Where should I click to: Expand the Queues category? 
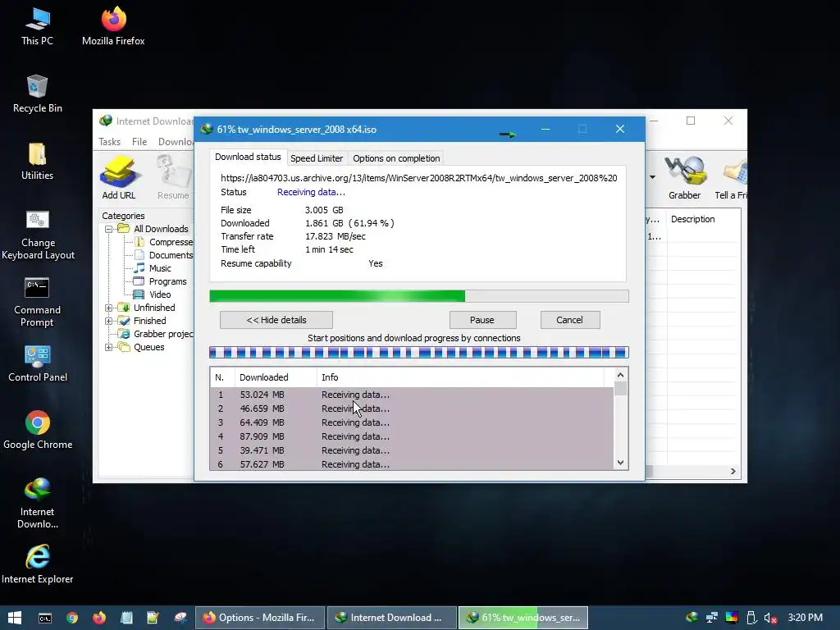[x=108, y=347]
